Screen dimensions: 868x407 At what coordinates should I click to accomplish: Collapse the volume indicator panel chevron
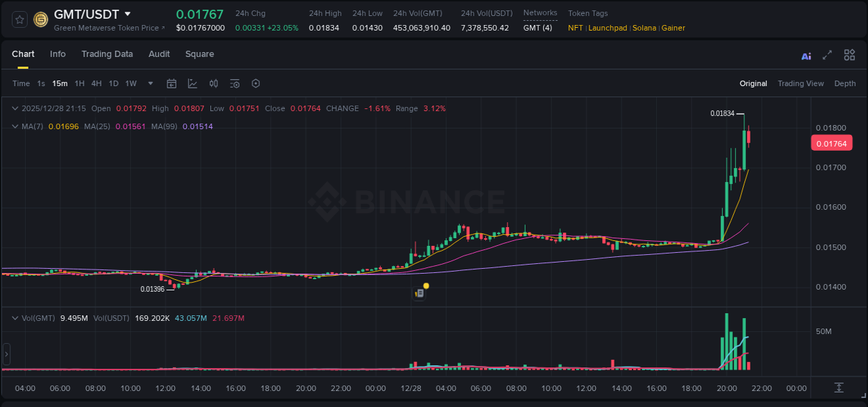pos(14,318)
